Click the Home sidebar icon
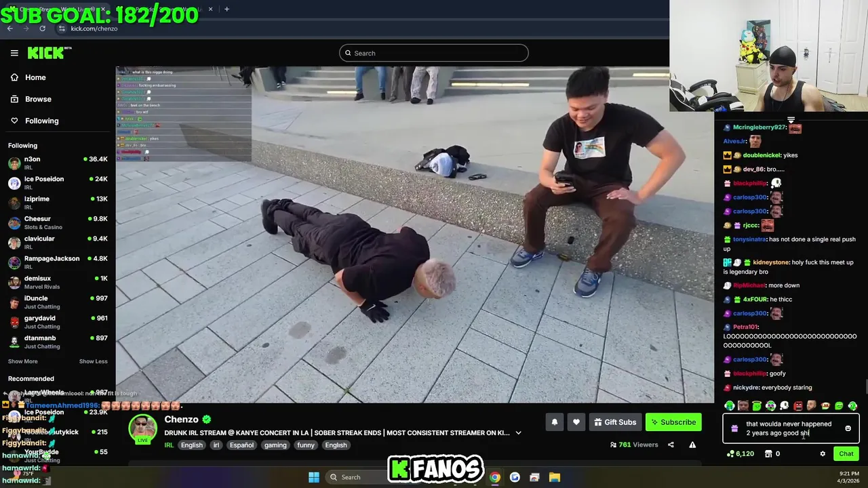The image size is (868, 488). click(14, 77)
